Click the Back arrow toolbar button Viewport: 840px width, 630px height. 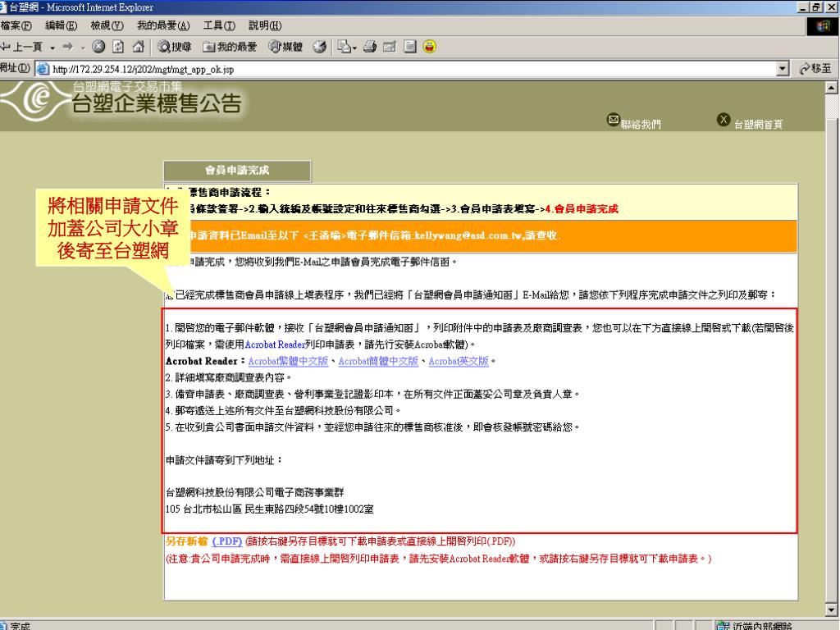[x=21, y=47]
